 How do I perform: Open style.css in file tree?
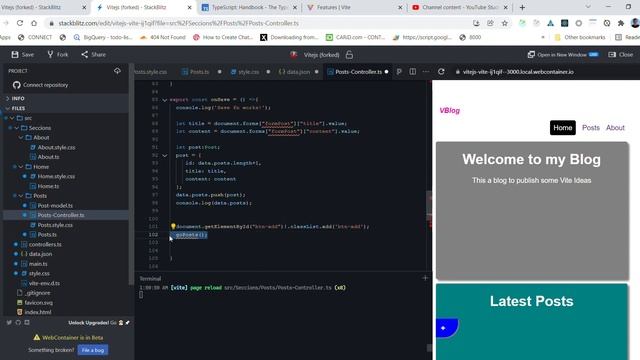pyautogui.click(x=39, y=273)
